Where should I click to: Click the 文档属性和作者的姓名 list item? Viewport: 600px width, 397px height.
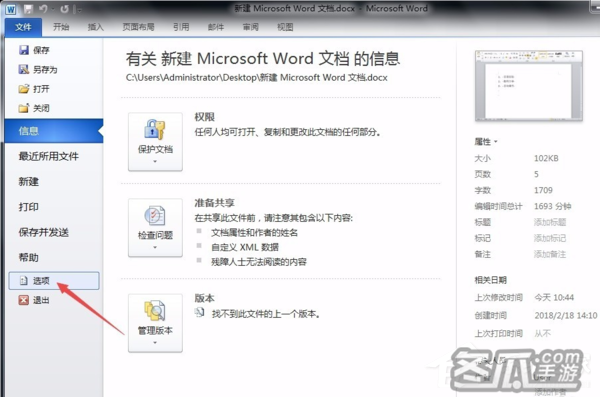[254, 233]
